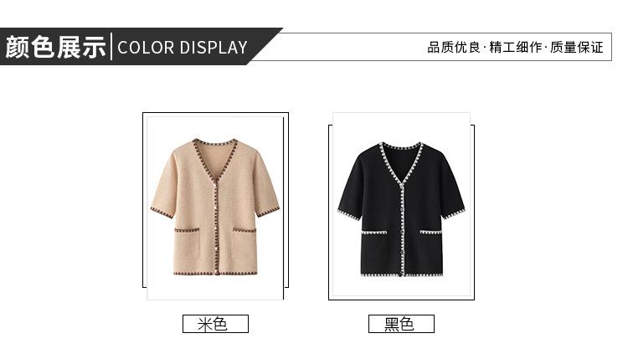The image size is (628, 364).
Task: Click the 颜色展示 heading text
Action: pyautogui.click(x=55, y=47)
